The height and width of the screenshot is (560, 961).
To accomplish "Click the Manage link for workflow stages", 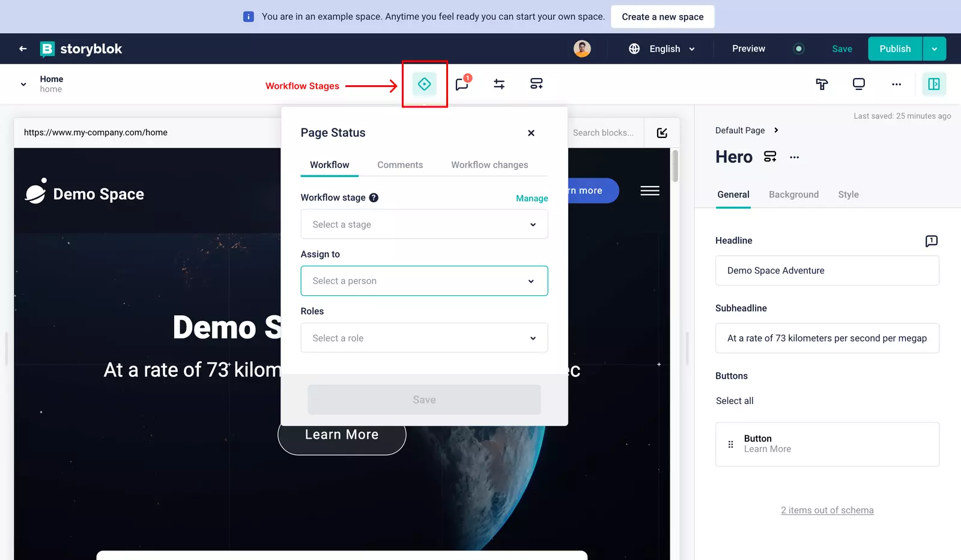I will 532,198.
